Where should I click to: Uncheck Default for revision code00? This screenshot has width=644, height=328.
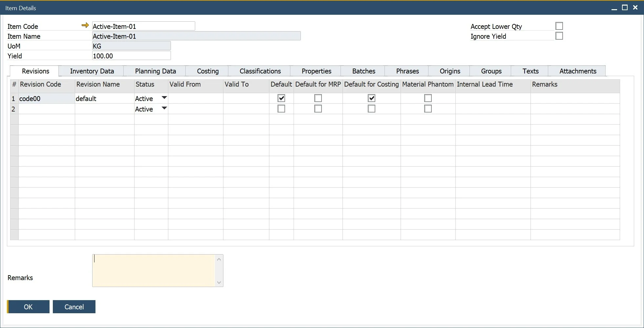point(281,98)
